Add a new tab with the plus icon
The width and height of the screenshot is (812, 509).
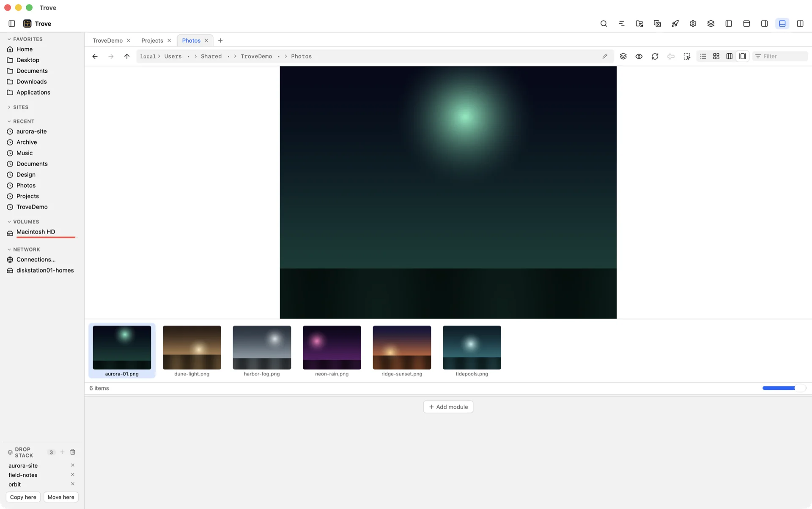coord(220,41)
